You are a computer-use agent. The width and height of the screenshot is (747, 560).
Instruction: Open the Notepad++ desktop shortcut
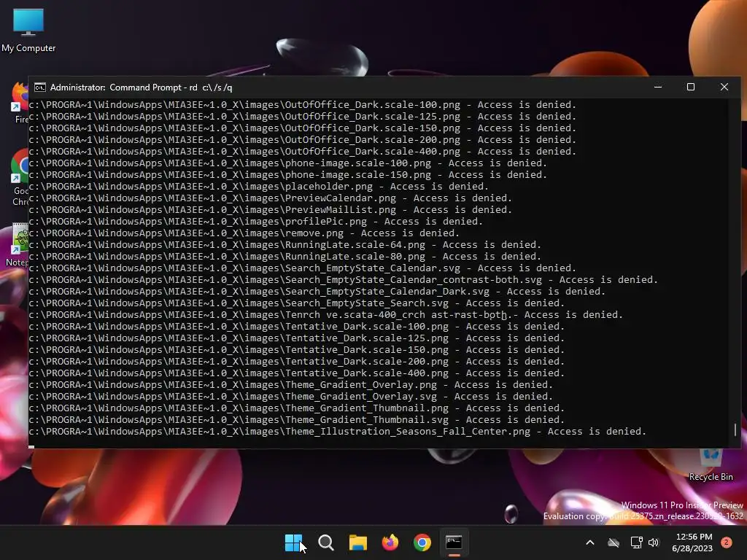point(18,245)
